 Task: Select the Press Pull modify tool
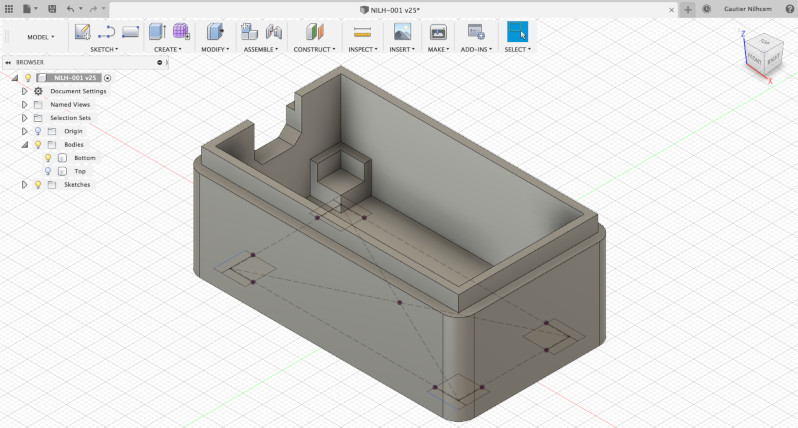pos(215,32)
